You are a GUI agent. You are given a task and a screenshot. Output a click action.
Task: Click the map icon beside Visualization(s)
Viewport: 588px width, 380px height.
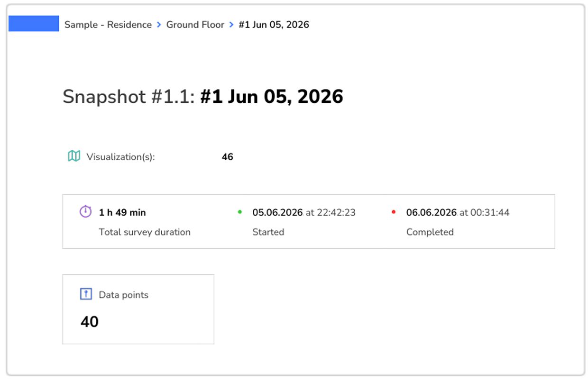coord(74,156)
